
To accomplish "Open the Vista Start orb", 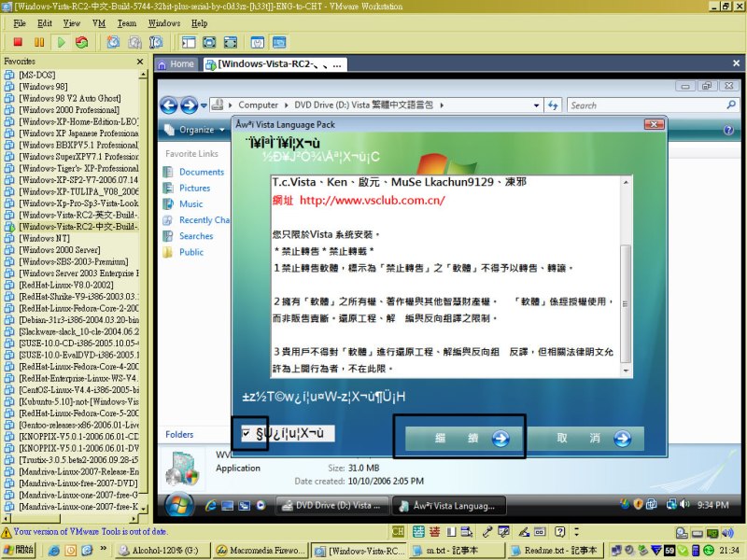I will click(x=178, y=505).
